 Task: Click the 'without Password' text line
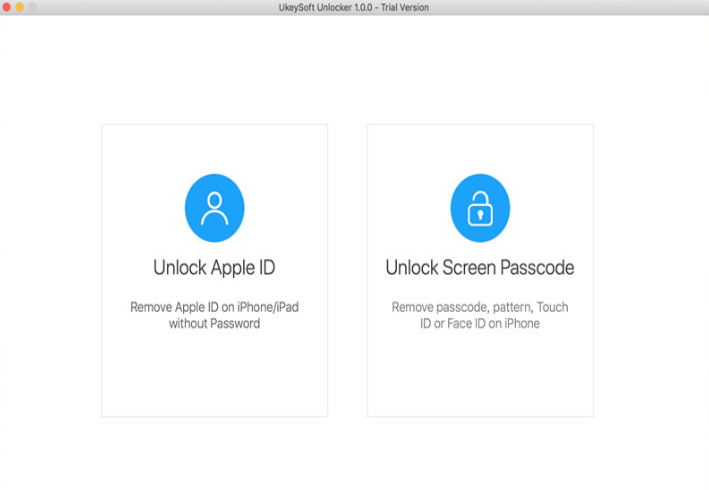click(x=214, y=324)
